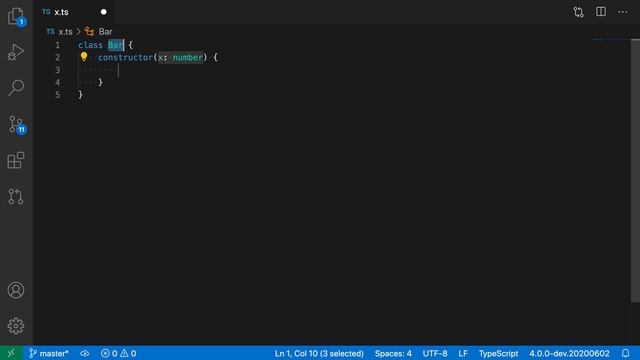Click the master branch in status bar
Image resolution: width=640 pixels, height=360 pixels.
click(x=49, y=353)
